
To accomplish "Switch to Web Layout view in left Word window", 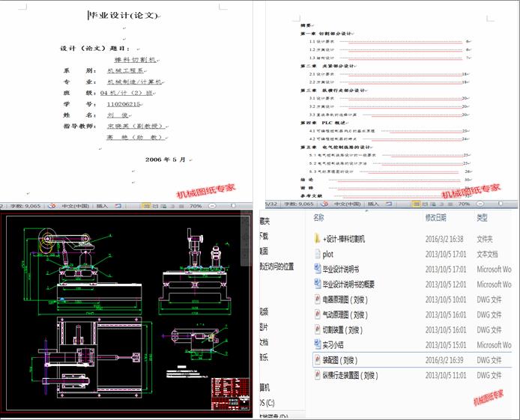I will [163, 206].
